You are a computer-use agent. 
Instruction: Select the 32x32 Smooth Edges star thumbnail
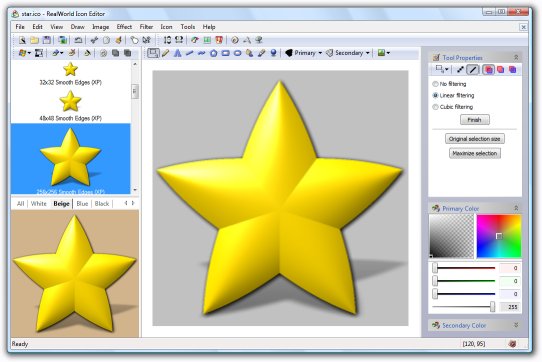click(70, 74)
